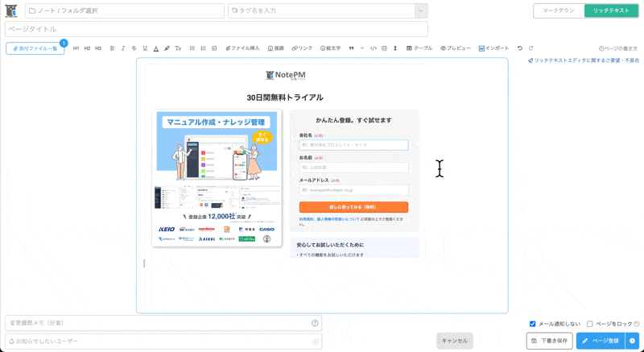This screenshot has height=352, width=644.
Task: Open the font size tool
Action: click(178, 48)
